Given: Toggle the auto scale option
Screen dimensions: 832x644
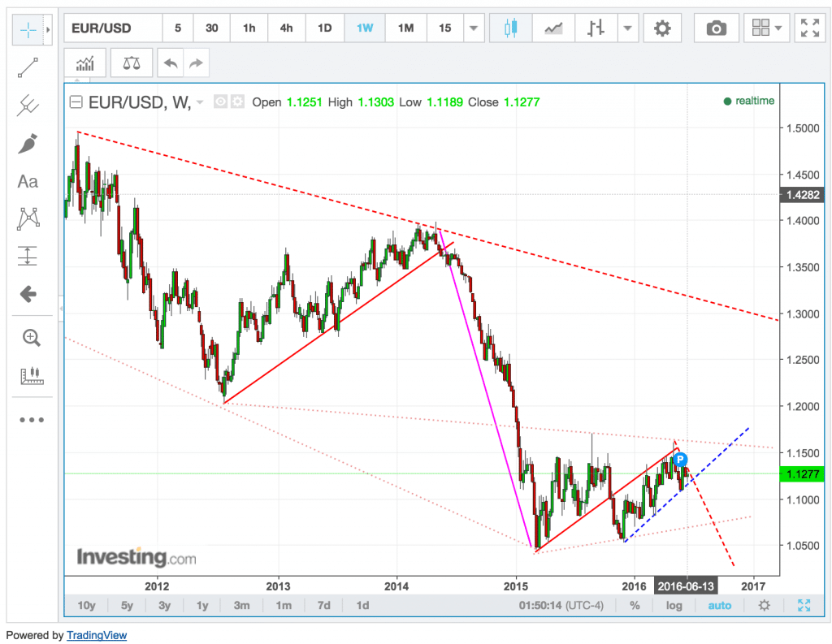Looking at the screenshot, I should point(719,605).
